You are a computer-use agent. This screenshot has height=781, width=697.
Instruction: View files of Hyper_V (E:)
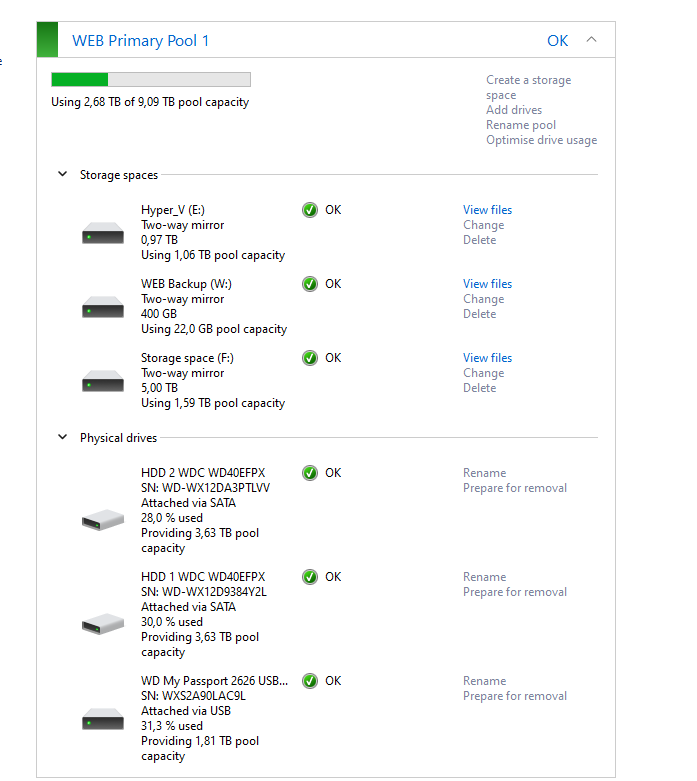pos(487,210)
